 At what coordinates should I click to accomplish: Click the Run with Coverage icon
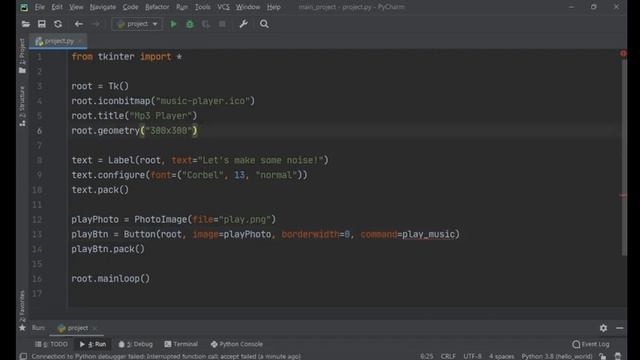coord(206,24)
